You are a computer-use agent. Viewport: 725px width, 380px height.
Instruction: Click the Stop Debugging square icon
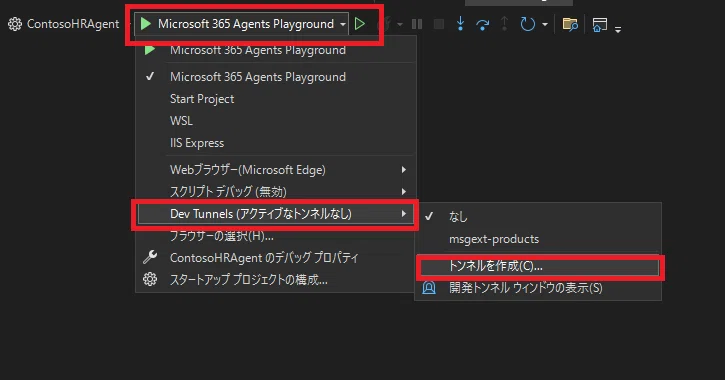point(439,24)
